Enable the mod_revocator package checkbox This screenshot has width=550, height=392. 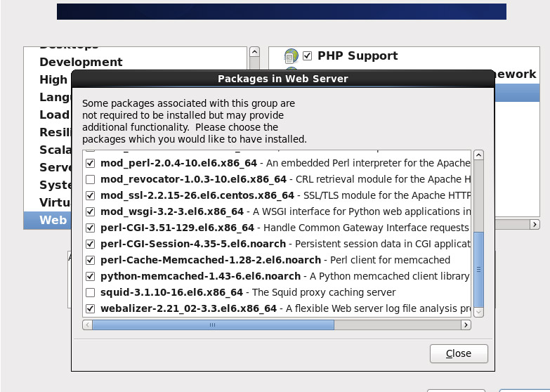tap(90, 179)
